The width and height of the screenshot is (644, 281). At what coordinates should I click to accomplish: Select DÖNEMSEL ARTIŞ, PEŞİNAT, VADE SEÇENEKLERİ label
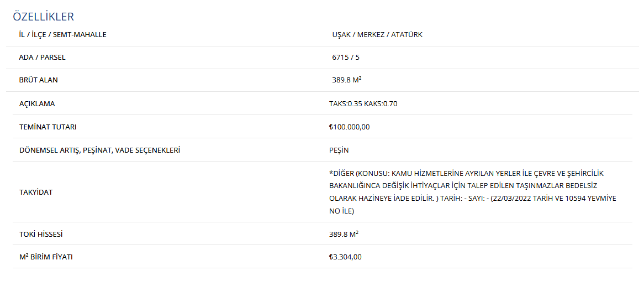tap(100, 150)
